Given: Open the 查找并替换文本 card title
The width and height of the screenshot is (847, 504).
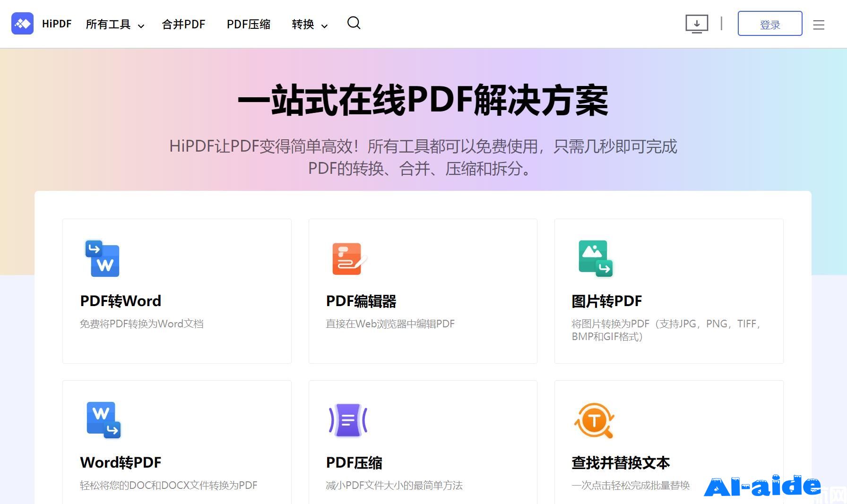Looking at the screenshot, I should (x=621, y=462).
